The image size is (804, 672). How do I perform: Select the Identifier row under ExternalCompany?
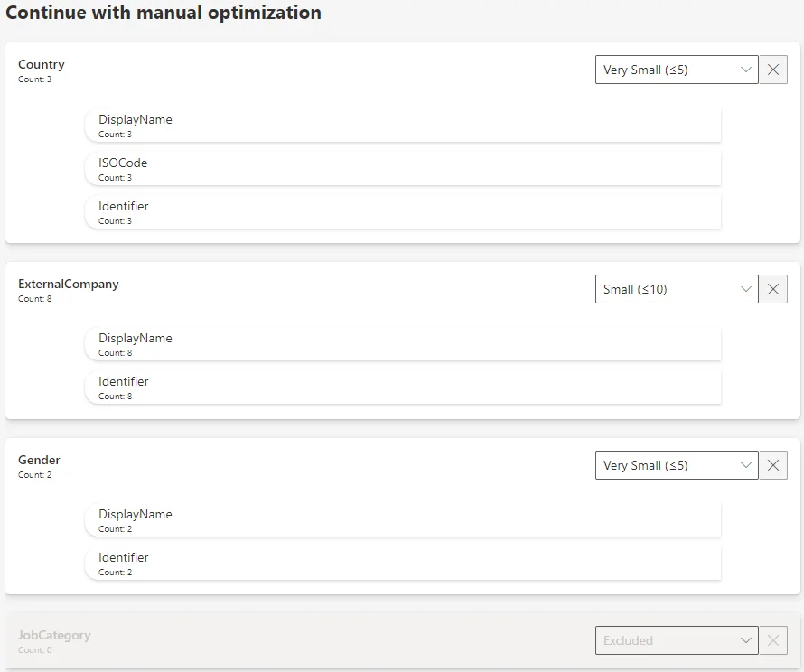[x=403, y=387]
